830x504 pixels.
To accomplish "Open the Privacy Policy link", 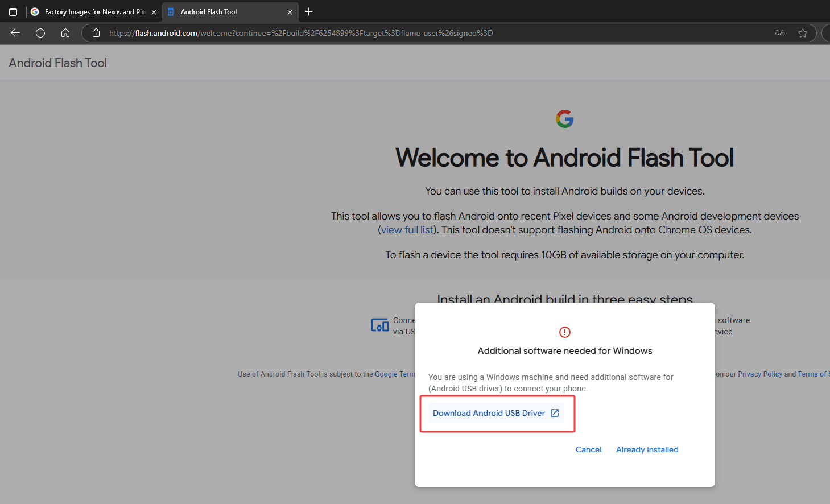I will point(760,374).
